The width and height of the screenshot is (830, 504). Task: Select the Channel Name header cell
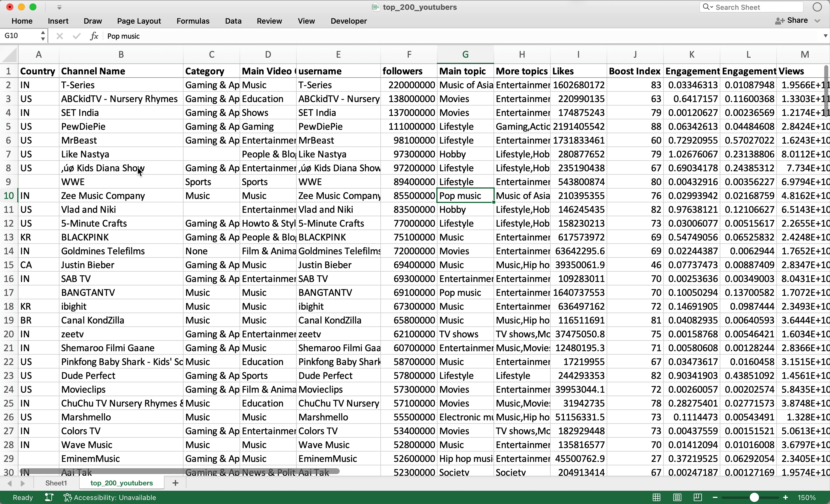click(x=121, y=71)
